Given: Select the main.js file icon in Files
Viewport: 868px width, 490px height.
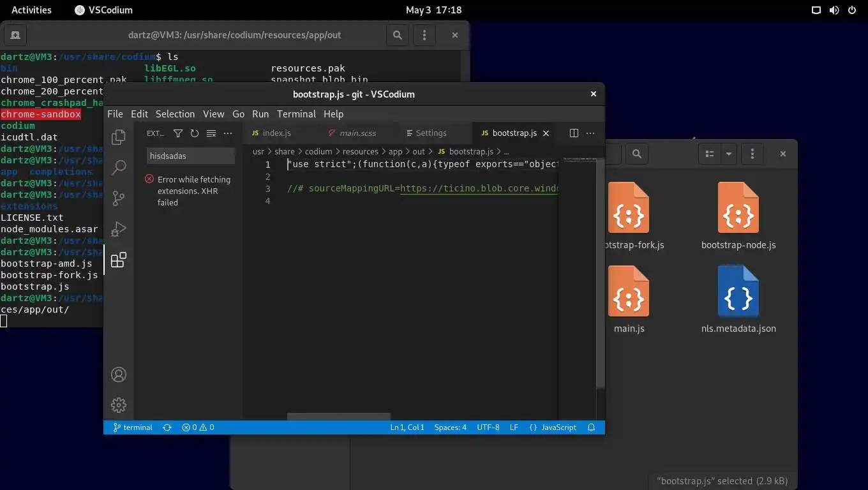Looking at the screenshot, I should coord(629,292).
